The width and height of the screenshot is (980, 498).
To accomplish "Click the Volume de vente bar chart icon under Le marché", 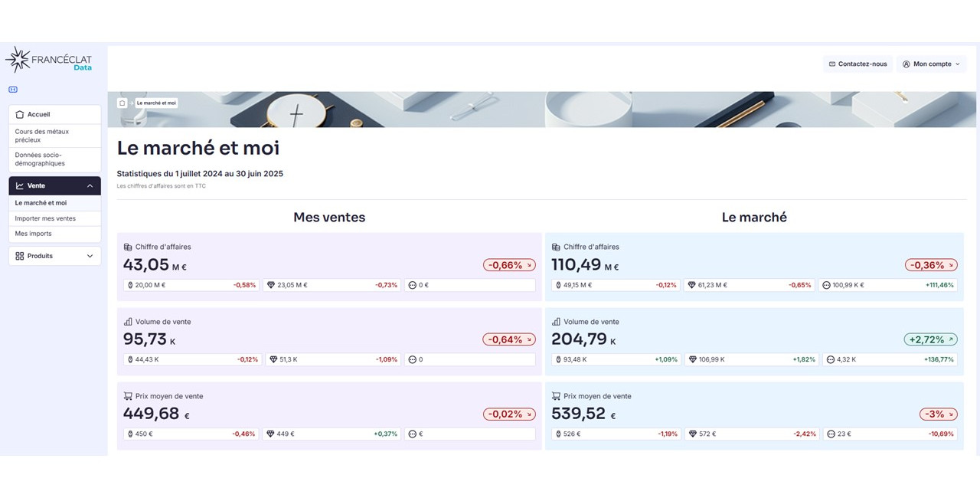I will click(556, 322).
